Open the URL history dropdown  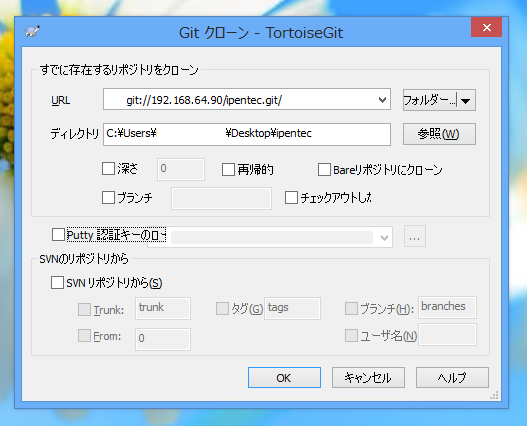(x=382, y=100)
